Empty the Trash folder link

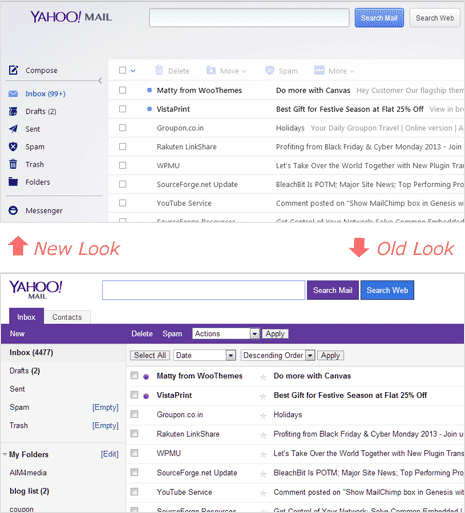pos(105,425)
